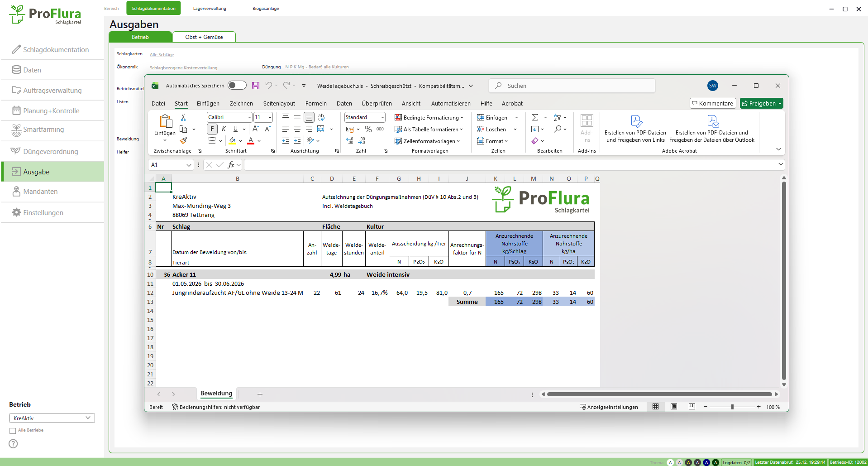Image resolution: width=868 pixels, height=466 pixels.
Task: Click the percent style icon
Action: coord(368,130)
